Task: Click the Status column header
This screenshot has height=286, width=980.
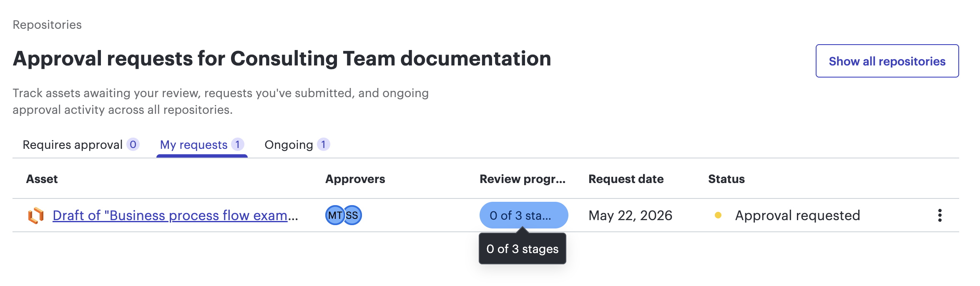Action: point(726,179)
